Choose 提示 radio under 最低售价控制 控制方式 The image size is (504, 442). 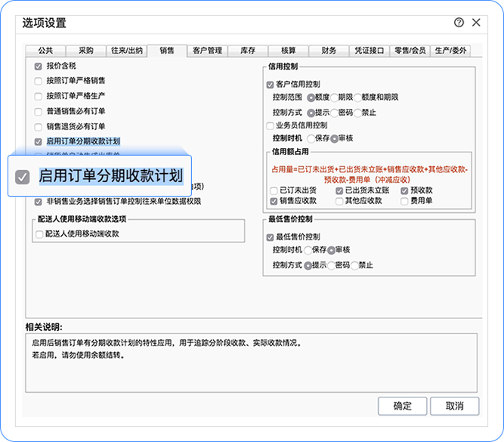(308, 265)
